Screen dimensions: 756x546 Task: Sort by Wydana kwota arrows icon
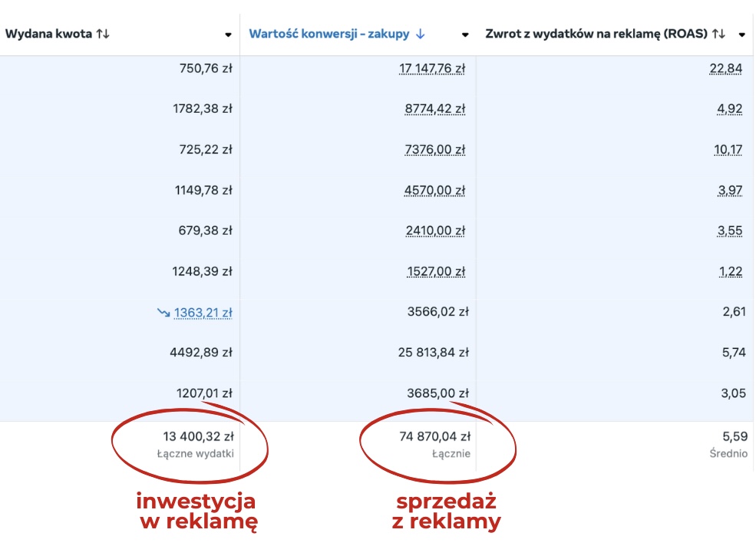point(103,34)
